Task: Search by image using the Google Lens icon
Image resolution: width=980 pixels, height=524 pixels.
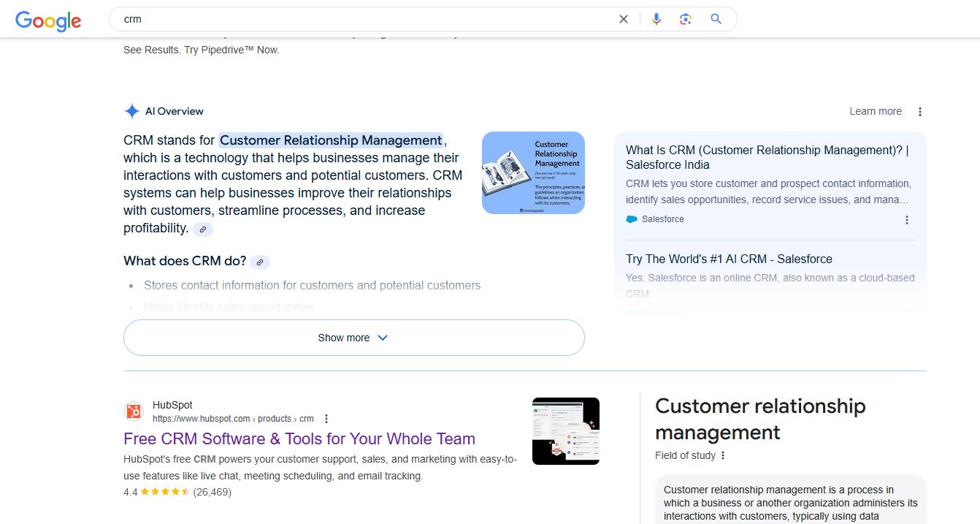Action: [685, 19]
